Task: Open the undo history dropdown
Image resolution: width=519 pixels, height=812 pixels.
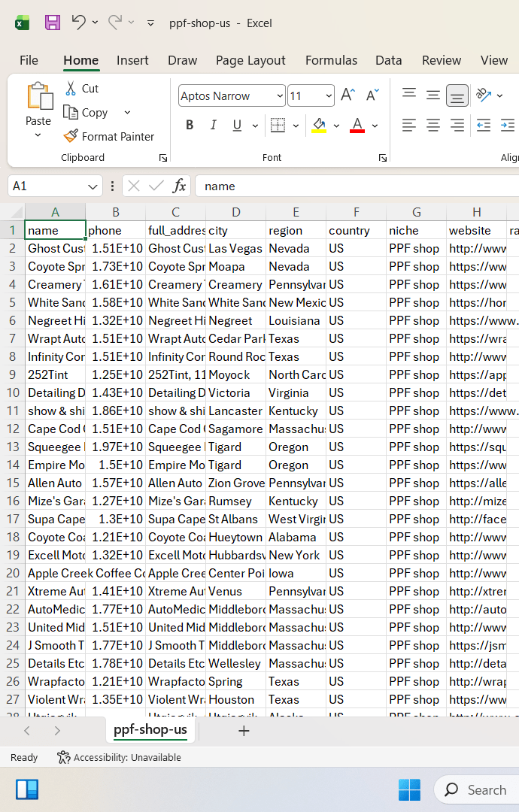Action: (x=95, y=23)
